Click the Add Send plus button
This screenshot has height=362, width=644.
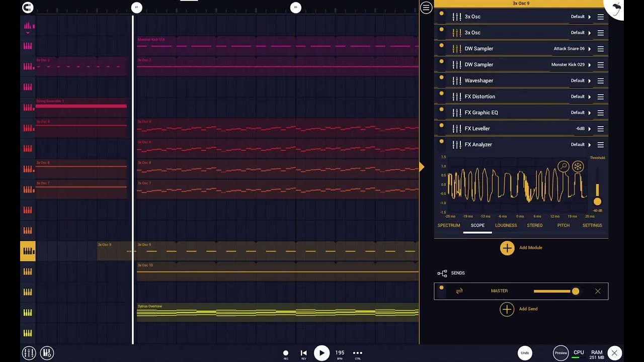click(507, 309)
